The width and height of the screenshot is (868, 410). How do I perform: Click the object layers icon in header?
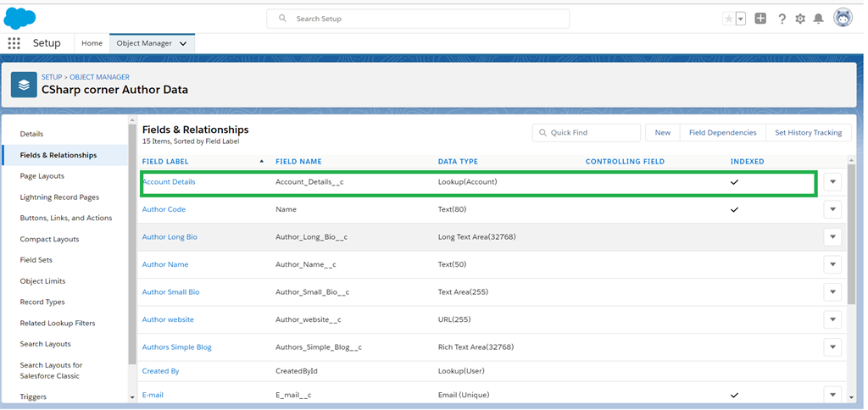point(24,85)
